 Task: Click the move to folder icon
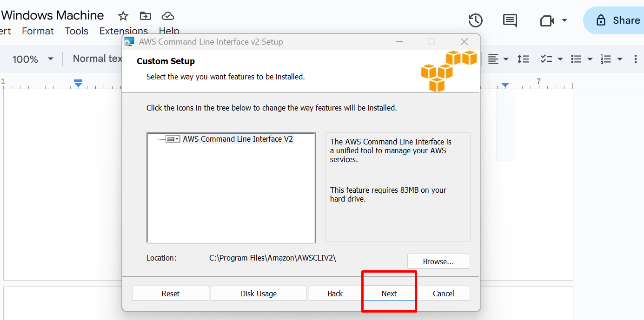(x=146, y=16)
